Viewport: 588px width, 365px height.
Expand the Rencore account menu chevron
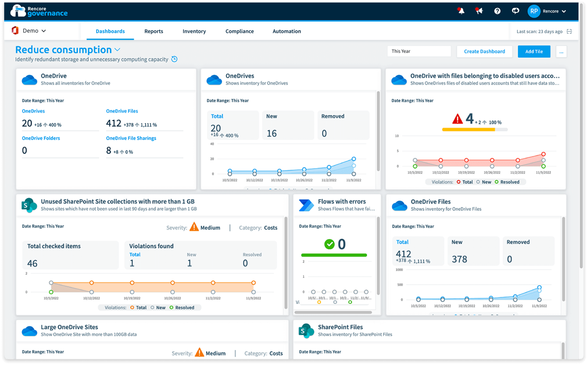564,11
